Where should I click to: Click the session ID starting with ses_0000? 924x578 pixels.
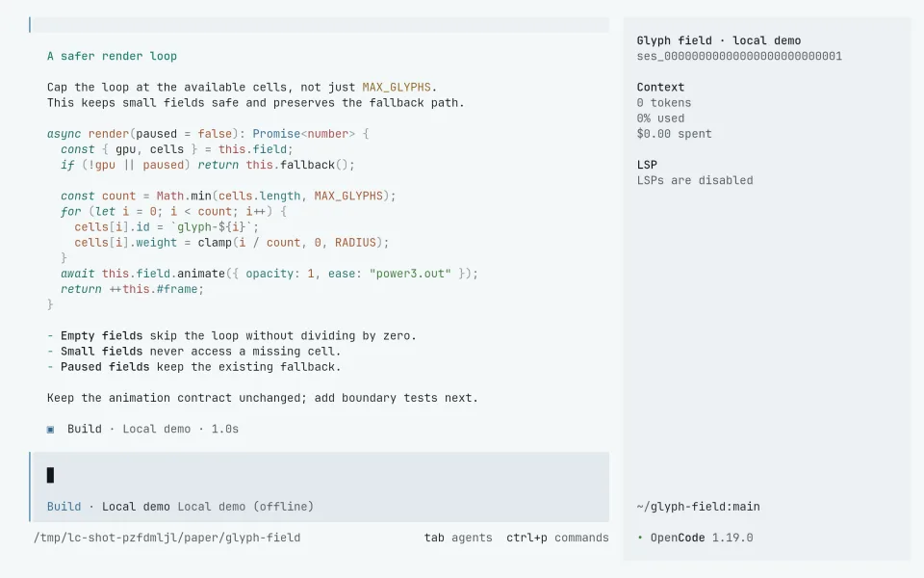click(739, 56)
